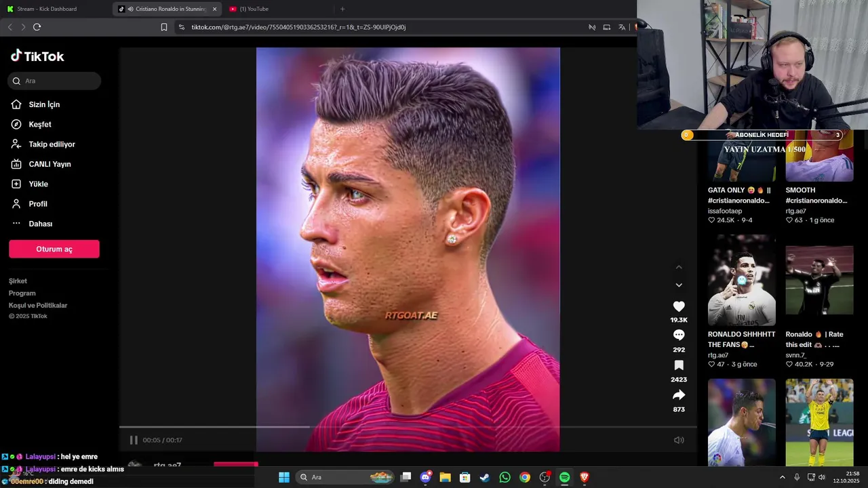Image resolution: width=868 pixels, height=488 pixels.
Task: Open WhatsApp from the taskbar
Action: (x=505, y=477)
